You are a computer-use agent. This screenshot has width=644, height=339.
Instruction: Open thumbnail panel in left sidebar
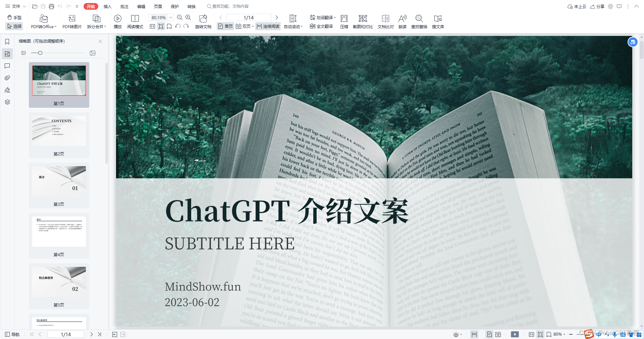[x=7, y=54]
